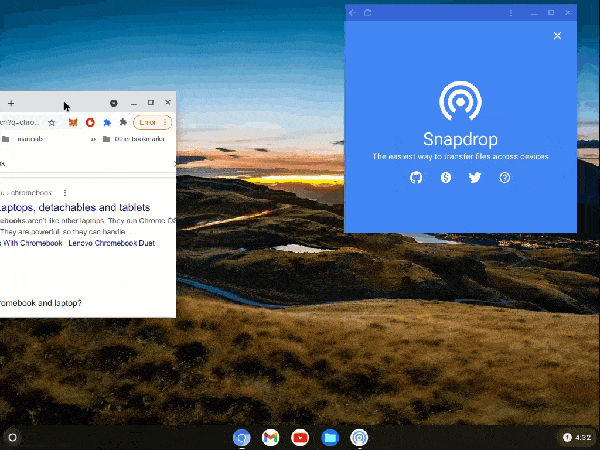Open the Chrome Extensions puzzle menu
Screen dimensions: 600x450
(123, 122)
